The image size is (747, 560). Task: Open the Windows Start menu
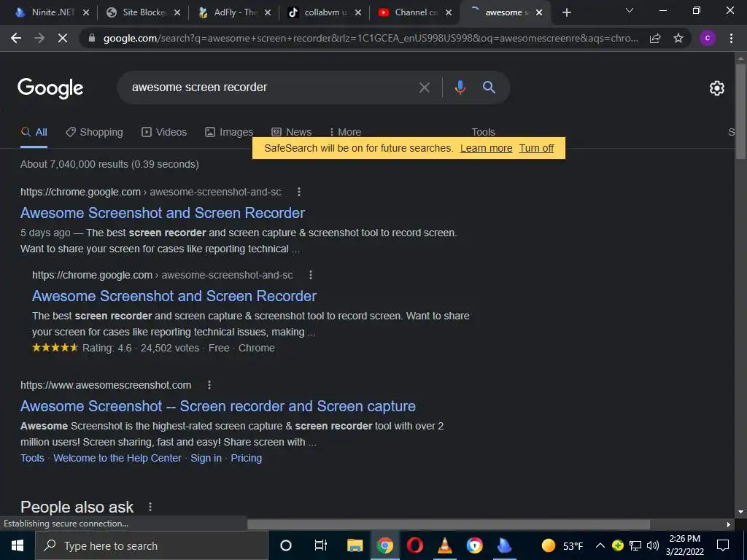click(x=18, y=545)
